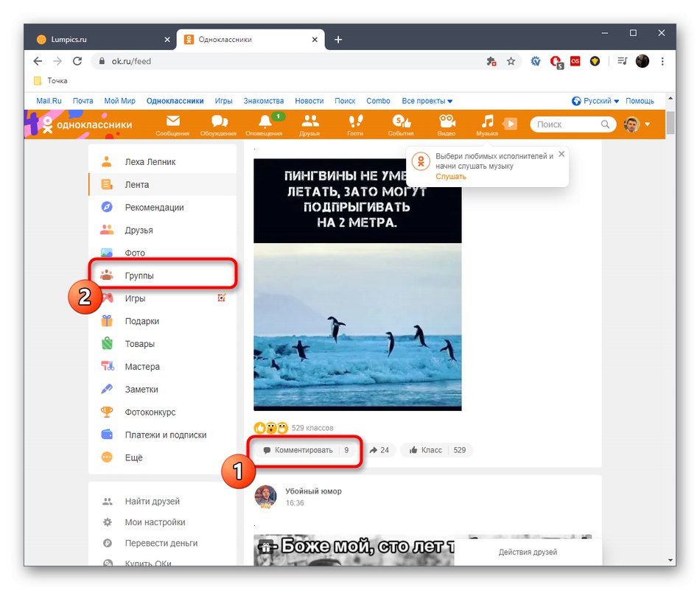This screenshot has height=590, width=700.
Task: Open Подарки in the left sidebar
Action: pyautogui.click(x=142, y=320)
